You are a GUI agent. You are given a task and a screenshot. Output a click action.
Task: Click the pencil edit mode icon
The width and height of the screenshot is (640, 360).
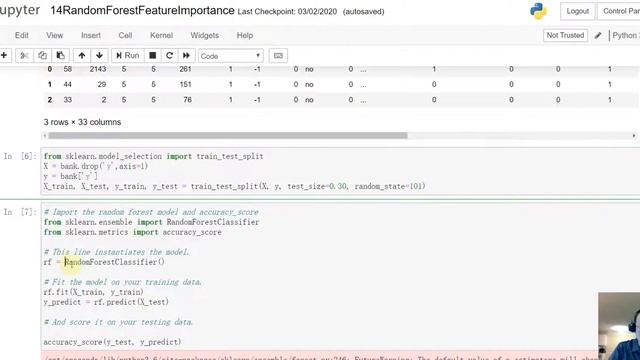coord(598,36)
